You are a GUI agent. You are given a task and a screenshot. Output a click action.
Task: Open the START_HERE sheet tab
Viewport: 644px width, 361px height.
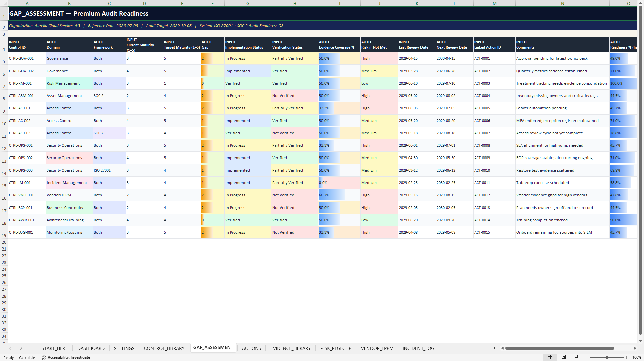tap(55, 348)
